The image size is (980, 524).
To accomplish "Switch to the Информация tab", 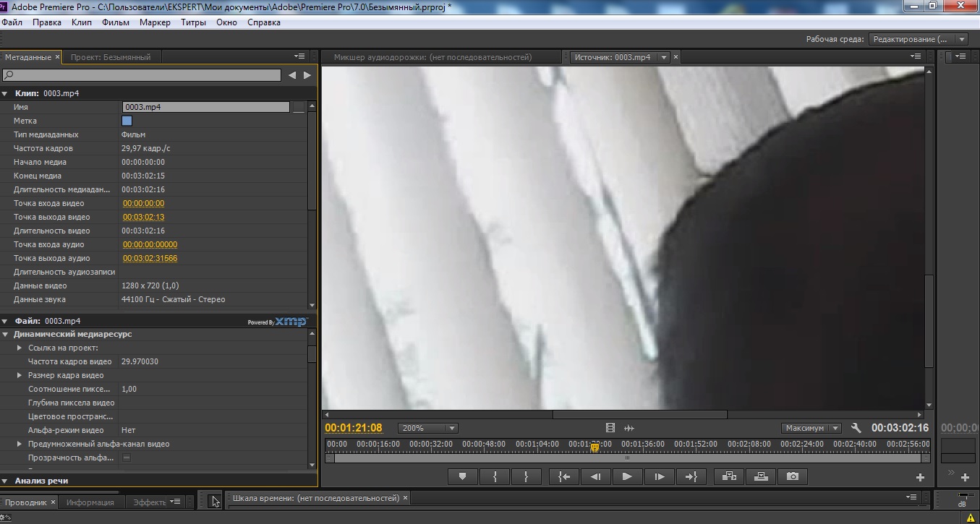I will tap(90, 502).
